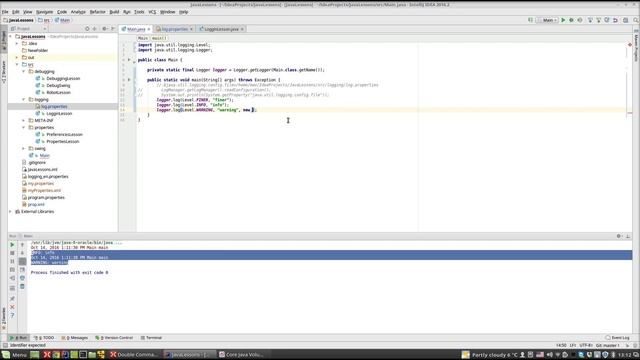Image resolution: width=640 pixels, height=360 pixels.
Task: Click the Git: master branch widget
Action: click(x=607, y=345)
